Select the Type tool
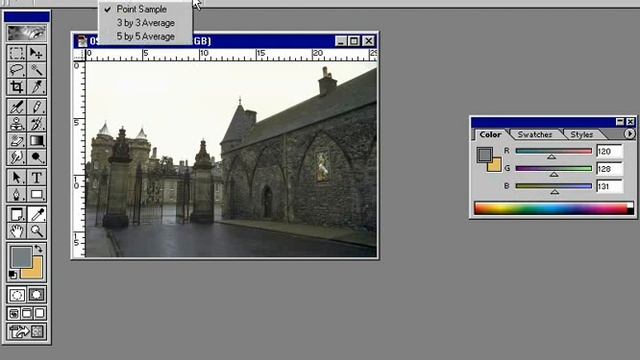 tap(36, 178)
